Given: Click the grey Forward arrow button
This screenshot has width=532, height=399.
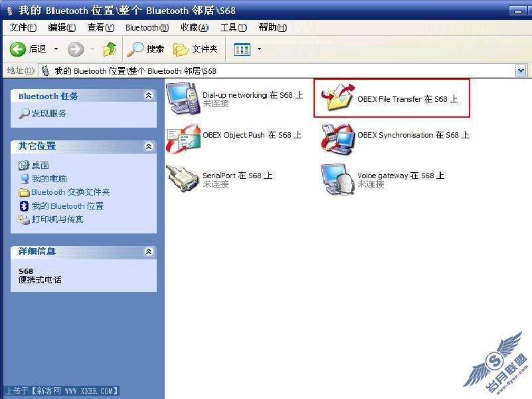Looking at the screenshot, I should tap(76, 50).
